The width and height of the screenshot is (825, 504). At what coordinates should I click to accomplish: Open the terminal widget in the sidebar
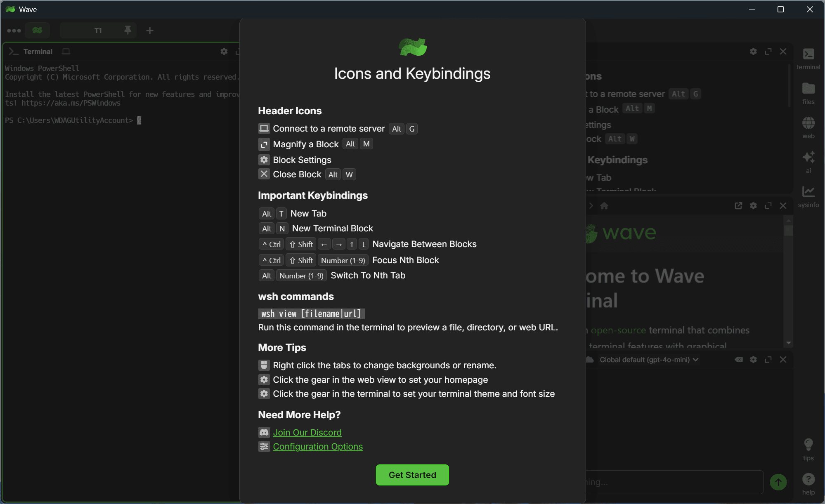point(808,59)
